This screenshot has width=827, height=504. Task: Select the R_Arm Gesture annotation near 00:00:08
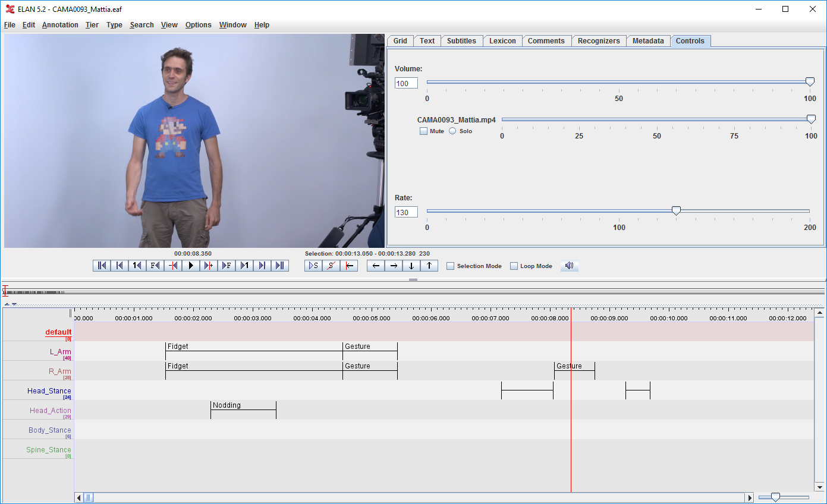(x=574, y=371)
